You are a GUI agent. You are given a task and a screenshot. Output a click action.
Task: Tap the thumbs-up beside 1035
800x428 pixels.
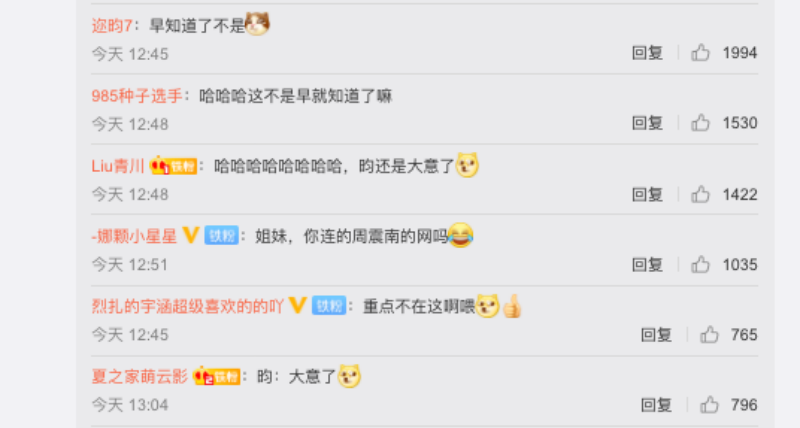tap(701, 264)
